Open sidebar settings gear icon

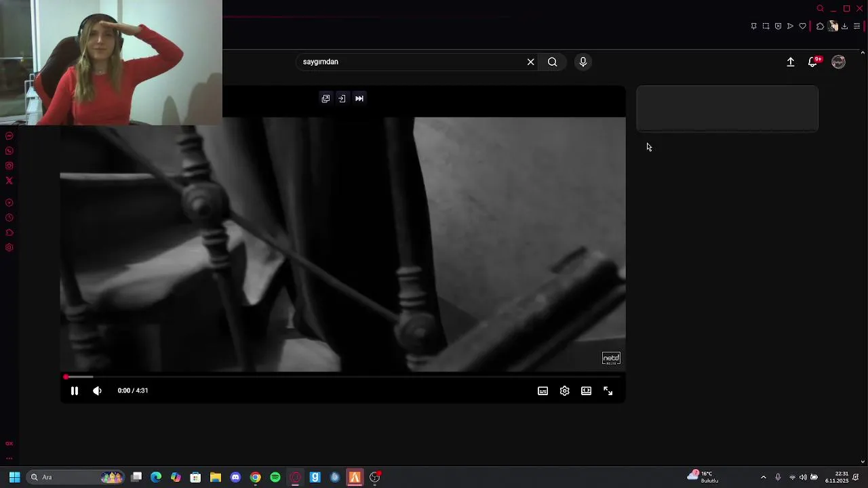point(9,247)
